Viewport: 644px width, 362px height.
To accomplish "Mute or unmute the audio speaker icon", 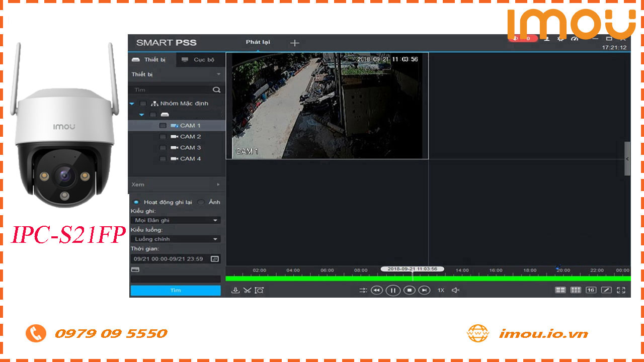I will click(455, 290).
